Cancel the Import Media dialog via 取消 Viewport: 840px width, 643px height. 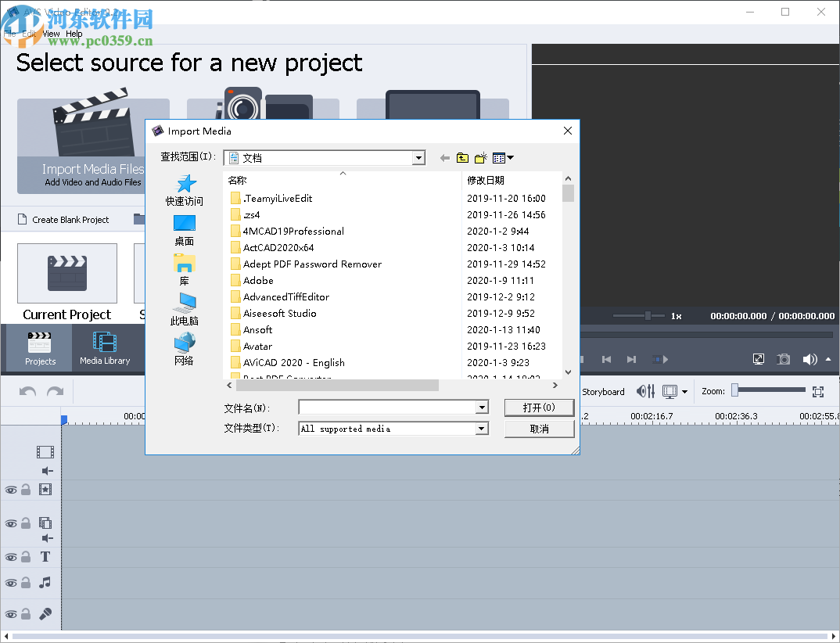[539, 428]
